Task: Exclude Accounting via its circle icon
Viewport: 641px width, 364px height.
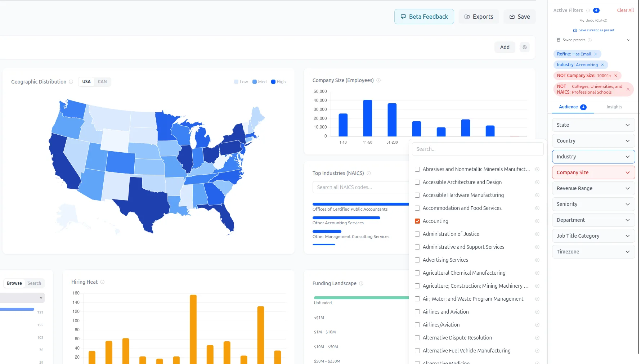Action: tap(537, 221)
